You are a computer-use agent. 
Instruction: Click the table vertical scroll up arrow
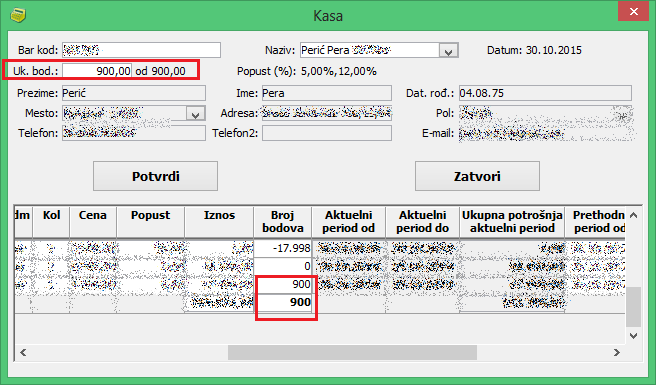(x=633, y=215)
